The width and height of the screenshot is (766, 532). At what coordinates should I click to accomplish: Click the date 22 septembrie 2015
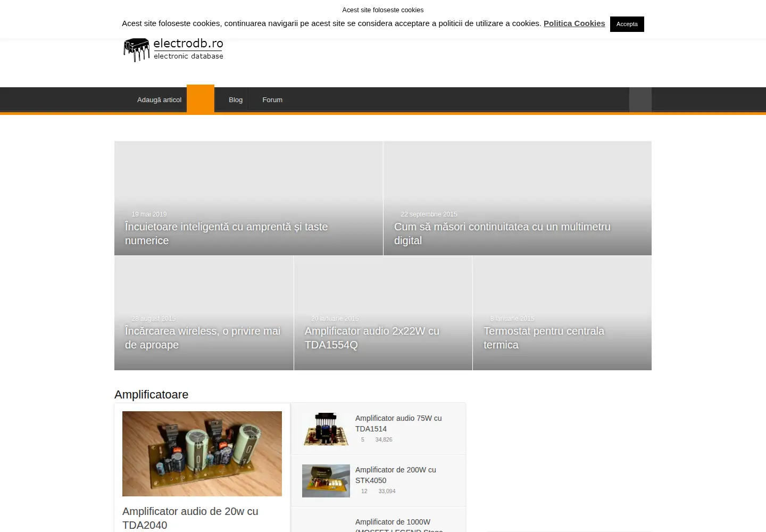coord(429,214)
